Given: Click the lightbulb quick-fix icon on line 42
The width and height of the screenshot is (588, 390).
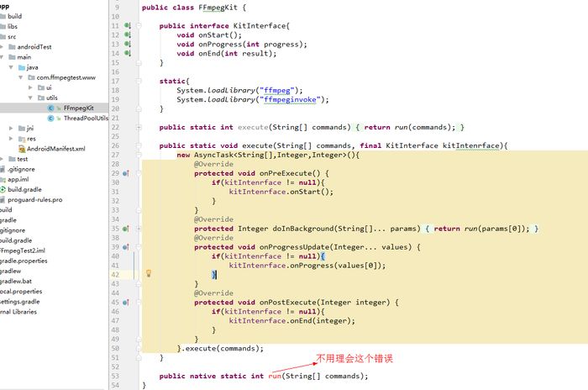Looking at the screenshot, I should point(149,274).
